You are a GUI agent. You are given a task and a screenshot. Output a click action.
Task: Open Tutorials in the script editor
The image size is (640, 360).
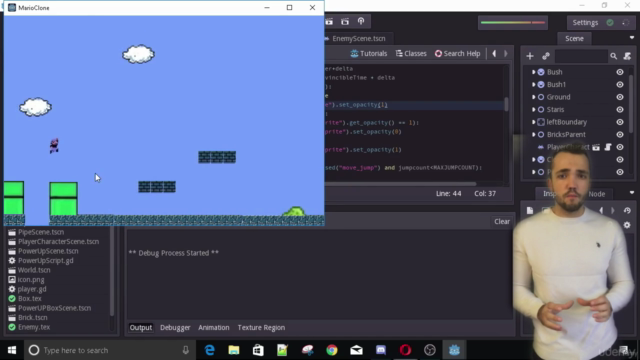click(x=369, y=53)
